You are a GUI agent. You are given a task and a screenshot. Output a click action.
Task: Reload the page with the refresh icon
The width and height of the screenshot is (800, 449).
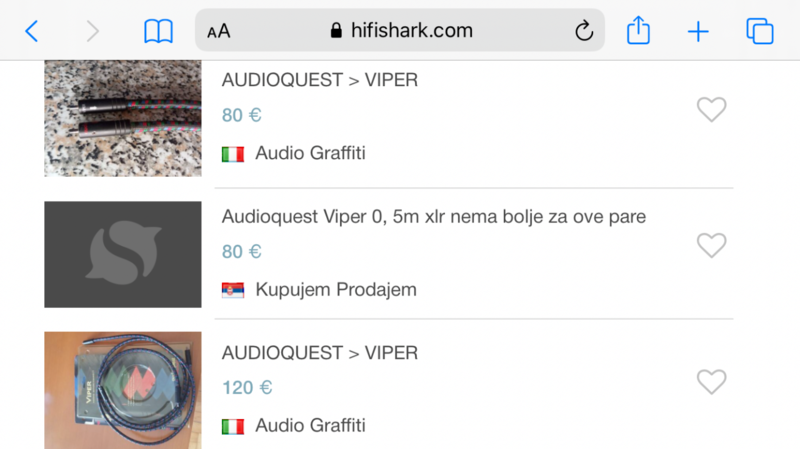click(584, 31)
